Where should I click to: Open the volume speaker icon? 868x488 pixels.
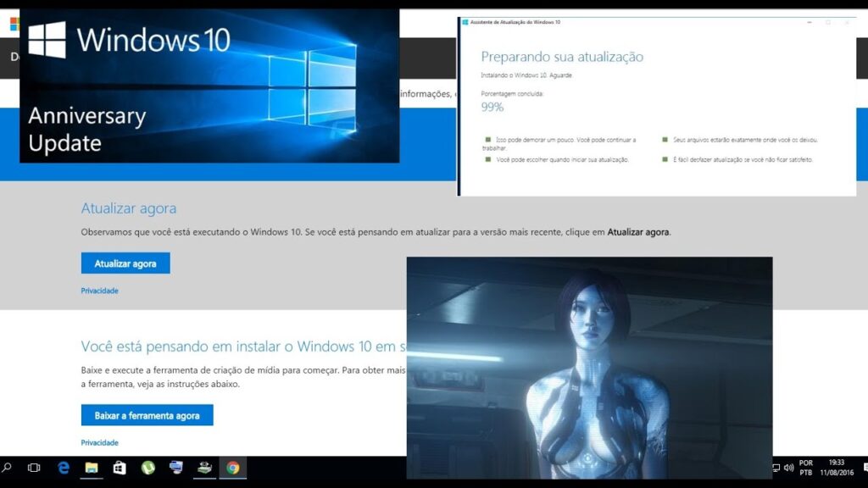point(789,468)
